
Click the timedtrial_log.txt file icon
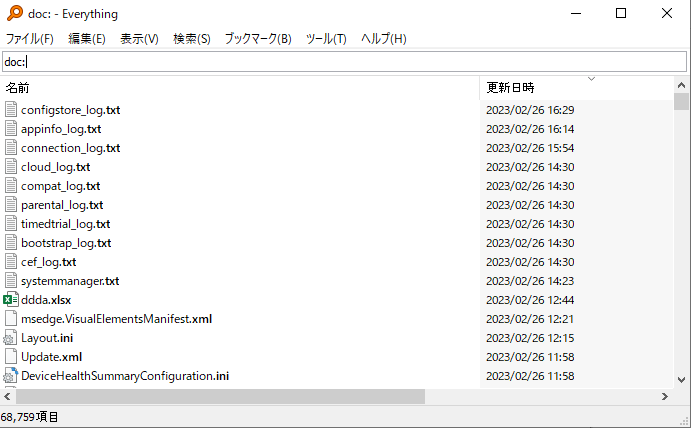coord(11,223)
